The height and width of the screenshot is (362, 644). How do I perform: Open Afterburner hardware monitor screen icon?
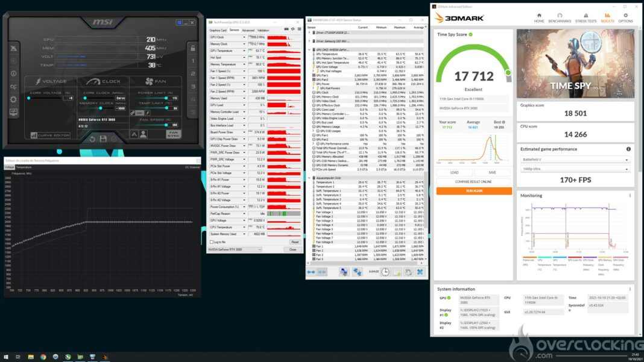pyautogui.click(x=13, y=112)
